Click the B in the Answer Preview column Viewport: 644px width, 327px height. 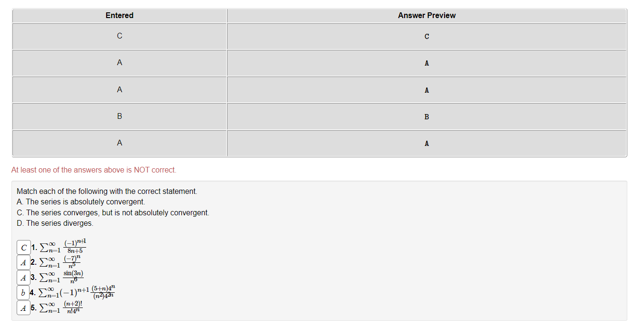(426, 116)
